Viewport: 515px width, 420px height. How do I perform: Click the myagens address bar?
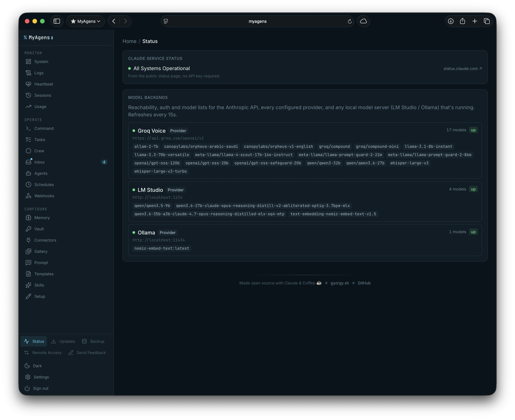[x=257, y=21]
